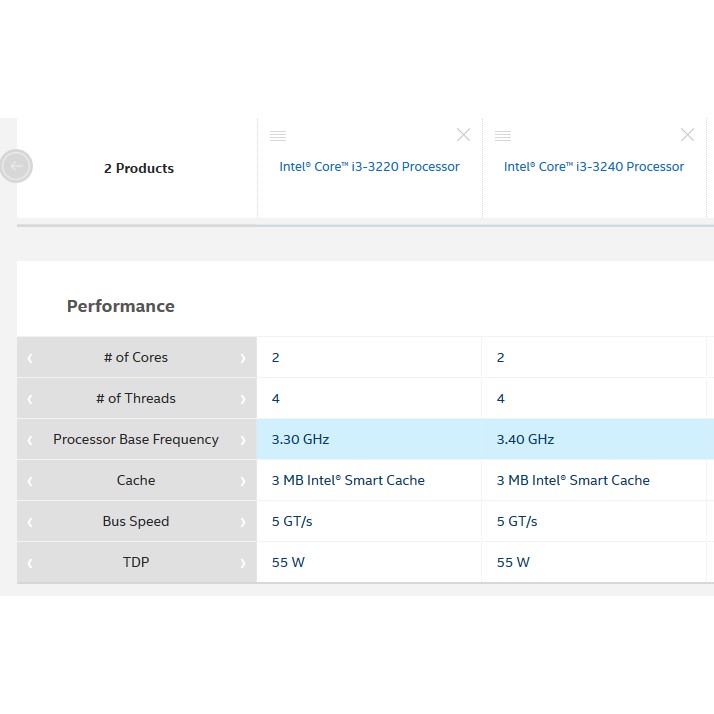
Task: Click the right chevron in # of Threads row
Action: 243,399
